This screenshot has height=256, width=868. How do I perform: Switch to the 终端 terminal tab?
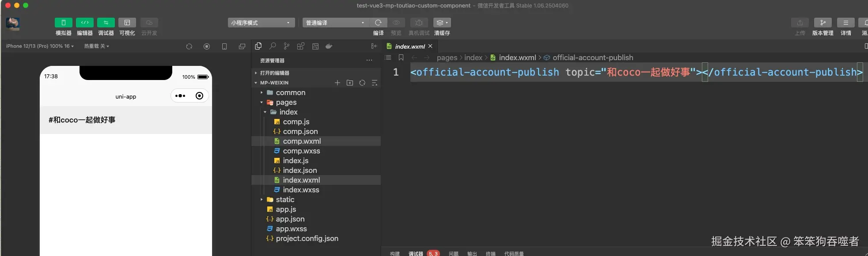[x=491, y=253]
